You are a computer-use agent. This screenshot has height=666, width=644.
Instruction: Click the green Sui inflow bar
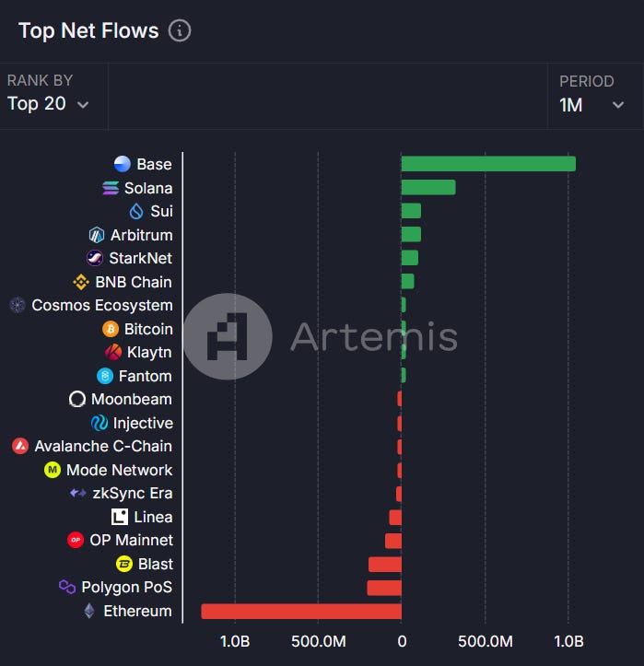411,211
